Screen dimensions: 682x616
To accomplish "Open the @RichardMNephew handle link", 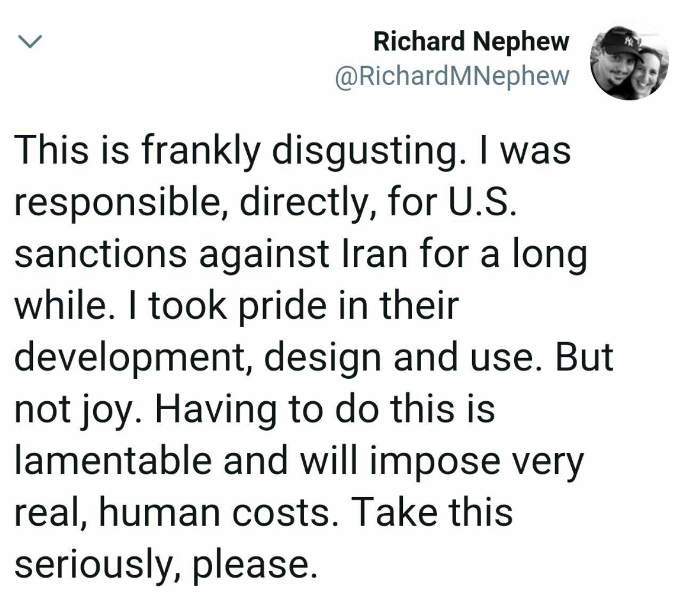I will coord(452,76).
